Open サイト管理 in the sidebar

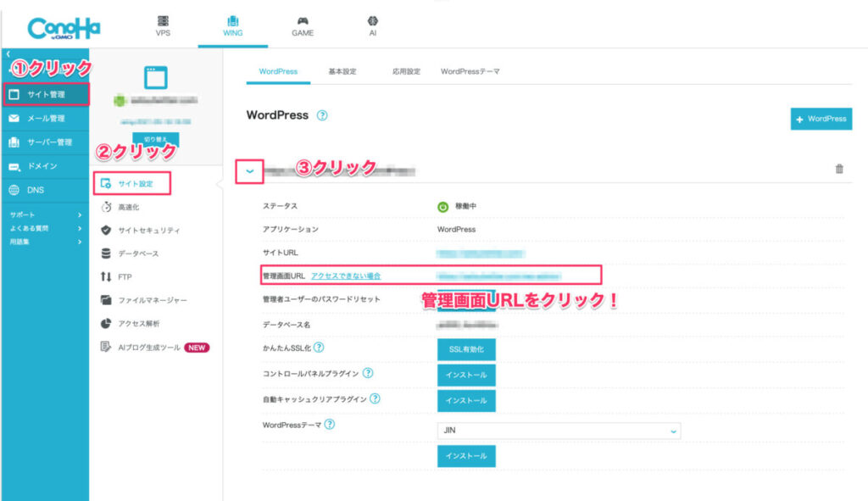point(46,95)
